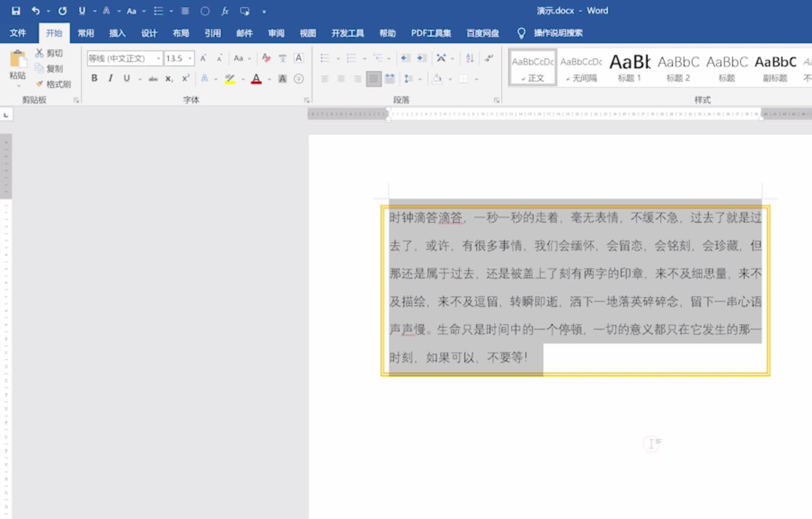Click the 操作说明搜索 search box
The width and height of the screenshot is (812, 519).
pos(558,33)
